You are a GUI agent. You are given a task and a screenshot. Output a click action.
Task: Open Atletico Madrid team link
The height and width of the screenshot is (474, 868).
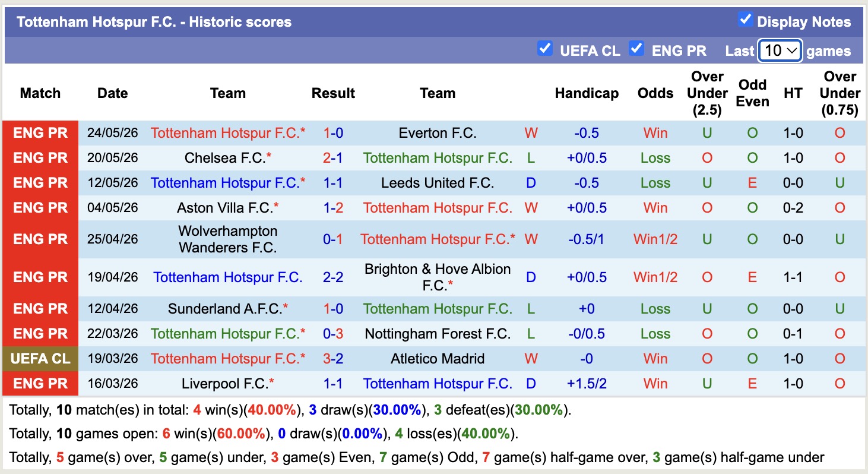coord(438,359)
